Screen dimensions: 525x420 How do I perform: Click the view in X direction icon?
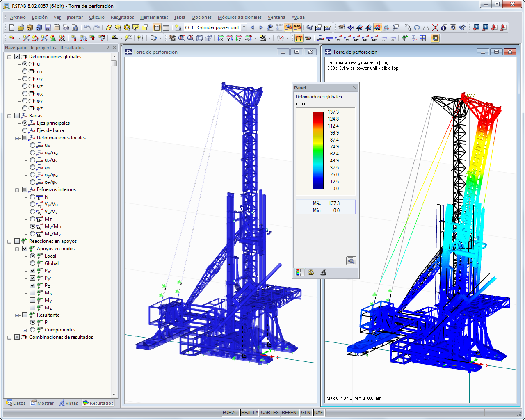[x=220, y=38]
